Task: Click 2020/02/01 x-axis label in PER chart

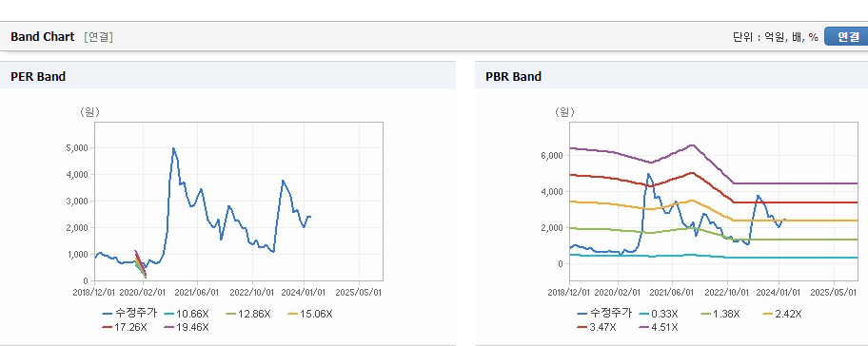Action: tap(144, 292)
